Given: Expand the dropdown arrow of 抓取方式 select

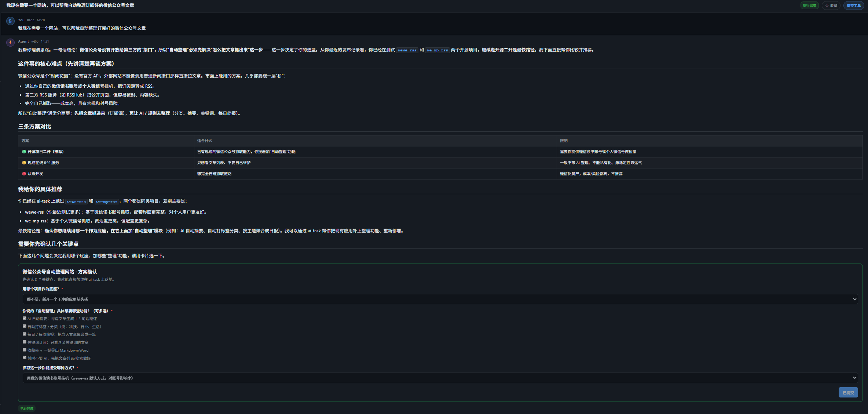Looking at the screenshot, I should point(854,378).
